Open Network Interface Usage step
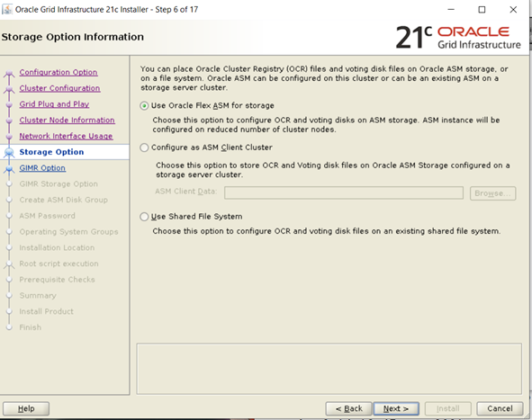The image size is (532, 420). point(66,136)
